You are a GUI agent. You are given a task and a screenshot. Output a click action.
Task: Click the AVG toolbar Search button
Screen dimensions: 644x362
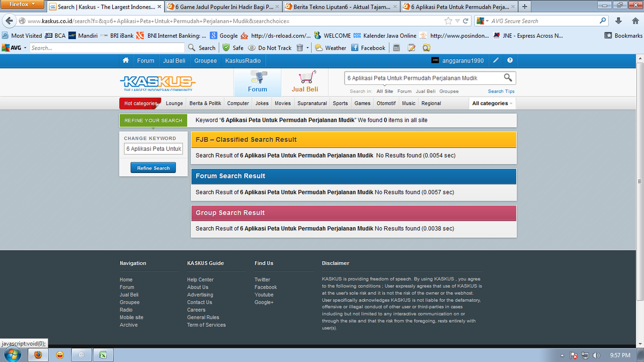202,48
